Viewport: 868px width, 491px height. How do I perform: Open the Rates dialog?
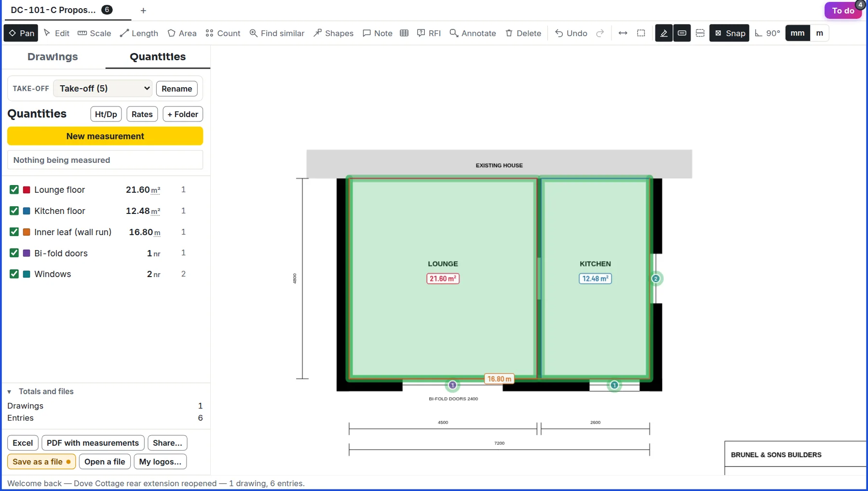pos(142,114)
